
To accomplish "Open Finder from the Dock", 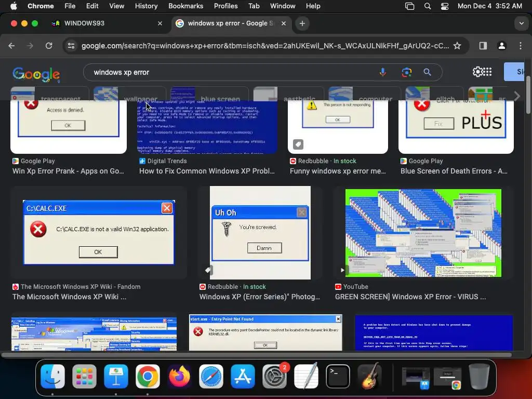I will 52,376.
